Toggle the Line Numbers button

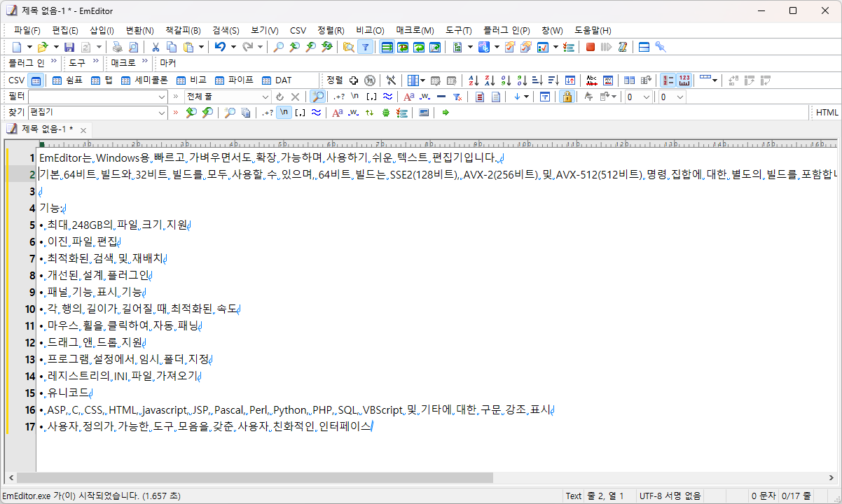pos(668,80)
